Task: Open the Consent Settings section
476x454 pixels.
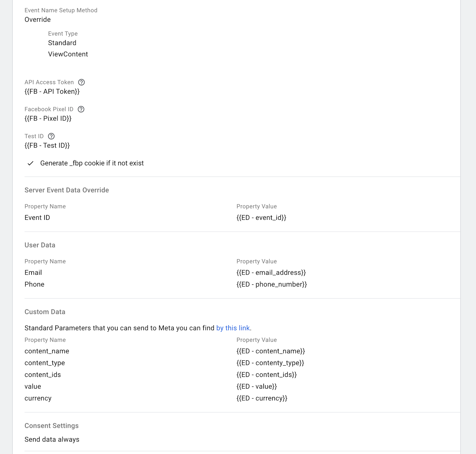Action: (51, 425)
